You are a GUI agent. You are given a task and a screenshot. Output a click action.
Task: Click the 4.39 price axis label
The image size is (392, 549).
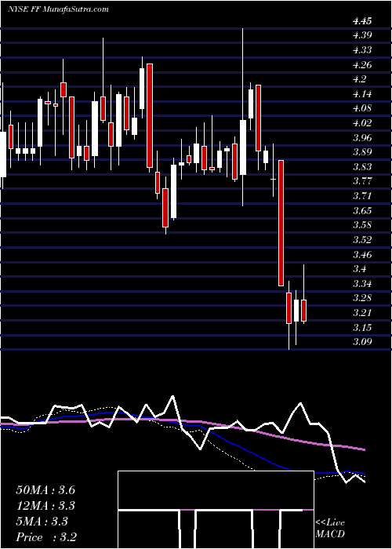[362, 35]
